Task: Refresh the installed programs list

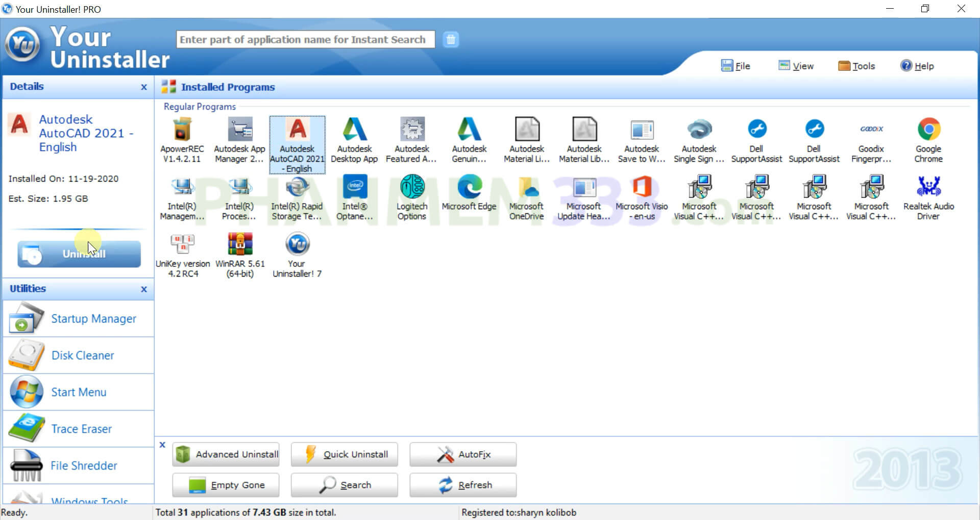Action: coord(463,485)
